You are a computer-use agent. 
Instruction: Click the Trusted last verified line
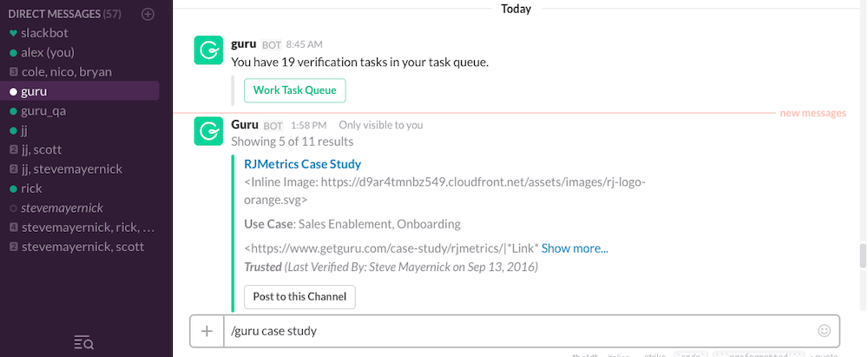pos(391,268)
